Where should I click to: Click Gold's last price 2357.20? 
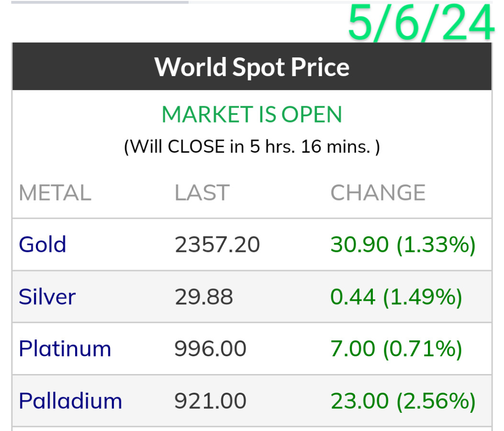(x=217, y=245)
